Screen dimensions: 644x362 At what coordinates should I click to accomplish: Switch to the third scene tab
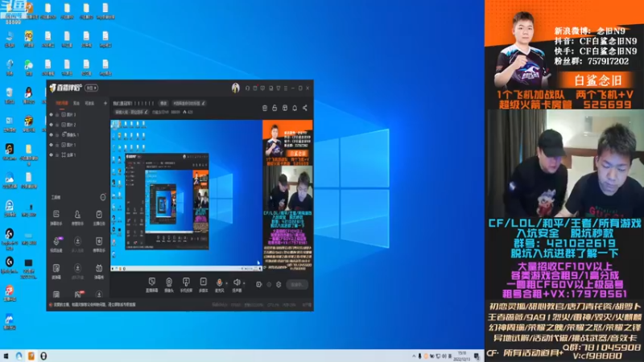89,103
